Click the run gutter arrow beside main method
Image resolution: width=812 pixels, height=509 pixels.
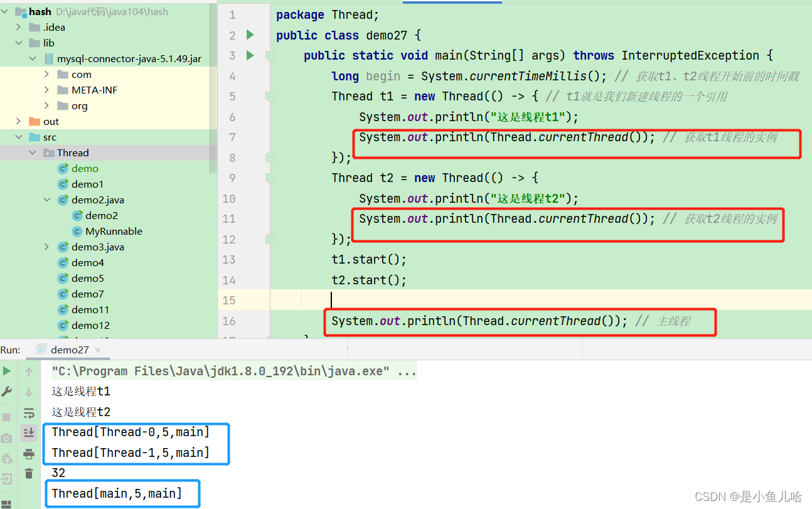(250, 55)
